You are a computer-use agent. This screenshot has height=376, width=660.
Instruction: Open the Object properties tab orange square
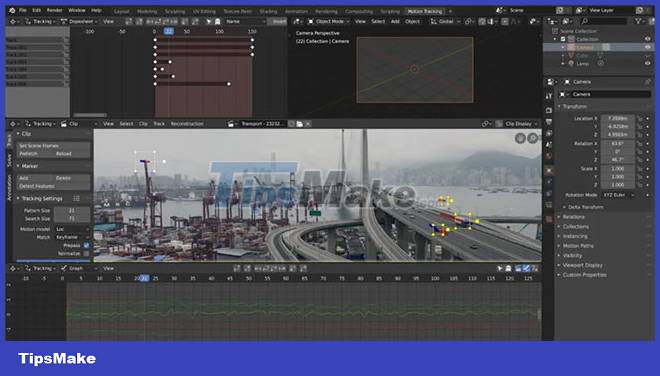point(548,171)
